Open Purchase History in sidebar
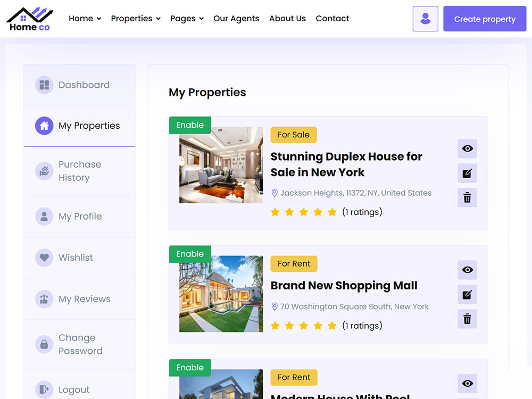Viewport: 532px width, 399px height. point(79,171)
